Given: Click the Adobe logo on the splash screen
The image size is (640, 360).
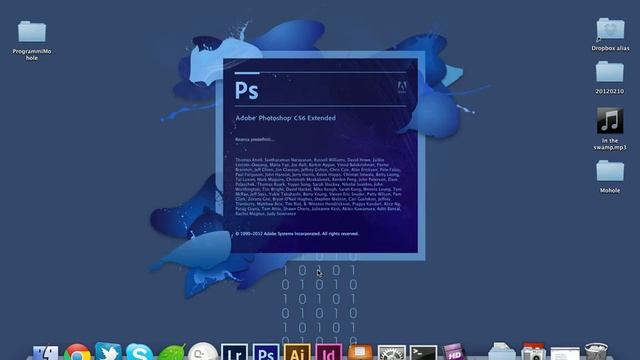Looking at the screenshot, I should coord(402,87).
